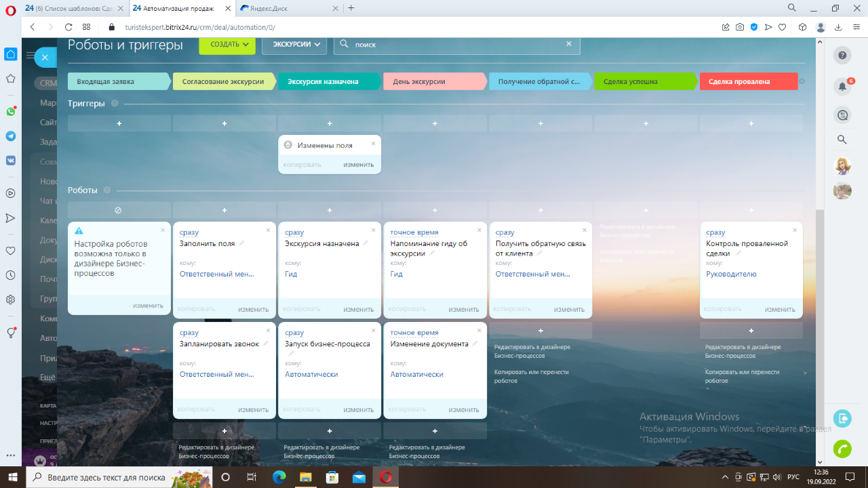This screenshot has width=868, height=488.
Task: Open File Explorer from taskbar
Action: coord(305,477)
